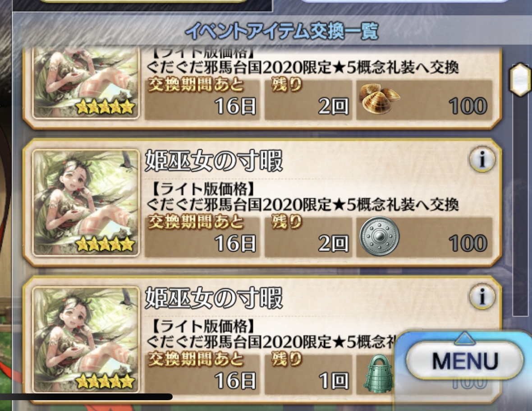
Task: Select craft essence thumbnail in bell row
Action: tap(86, 339)
